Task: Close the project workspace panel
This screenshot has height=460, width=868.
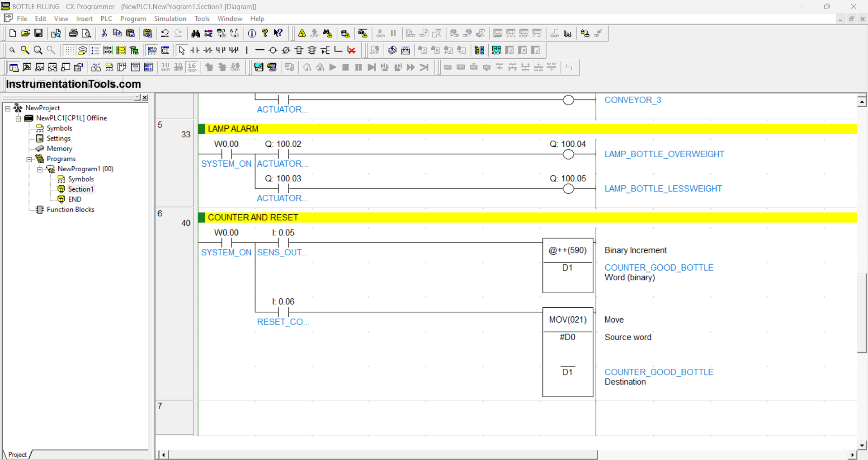Action: tap(145, 98)
